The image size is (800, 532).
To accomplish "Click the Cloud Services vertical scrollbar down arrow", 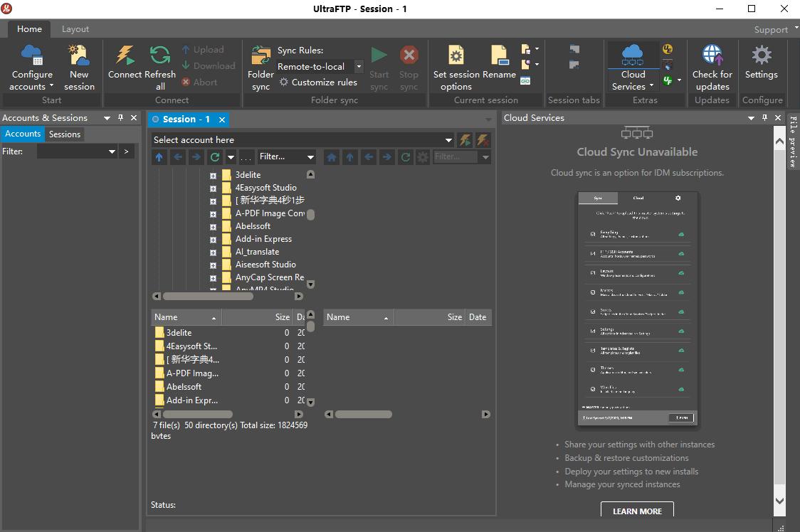I will point(779,501).
